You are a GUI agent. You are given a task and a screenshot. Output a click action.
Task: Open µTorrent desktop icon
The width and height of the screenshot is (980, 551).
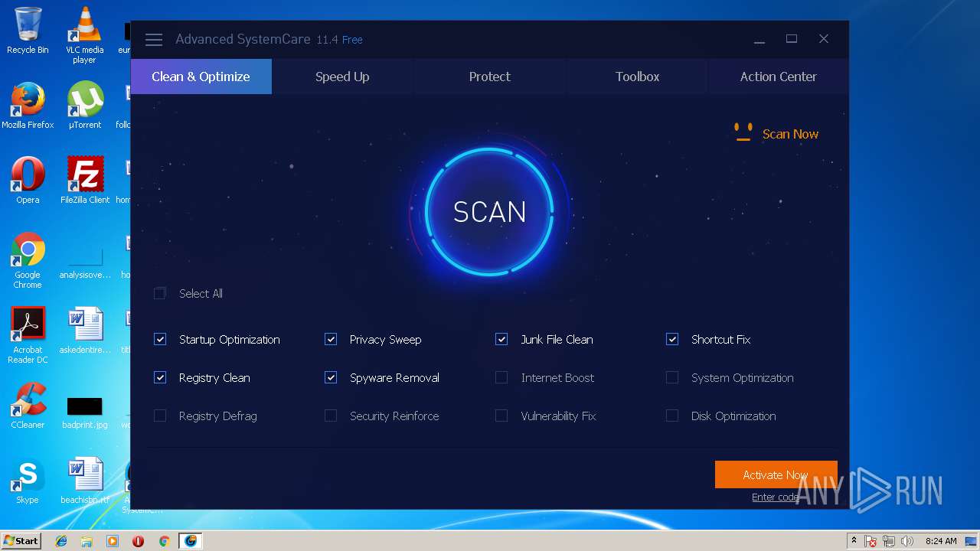pyautogui.click(x=85, y=106)
